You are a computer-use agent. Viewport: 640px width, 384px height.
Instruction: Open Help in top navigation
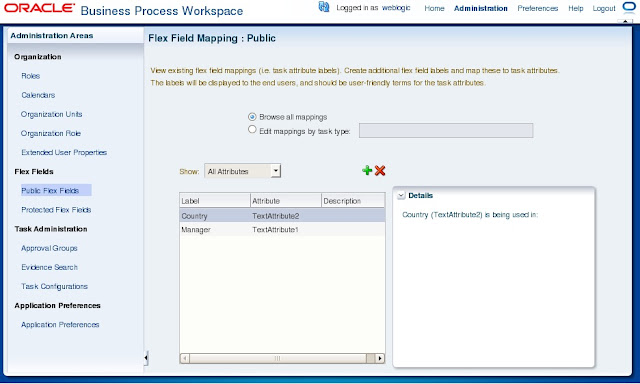click(x=576, y=8)
